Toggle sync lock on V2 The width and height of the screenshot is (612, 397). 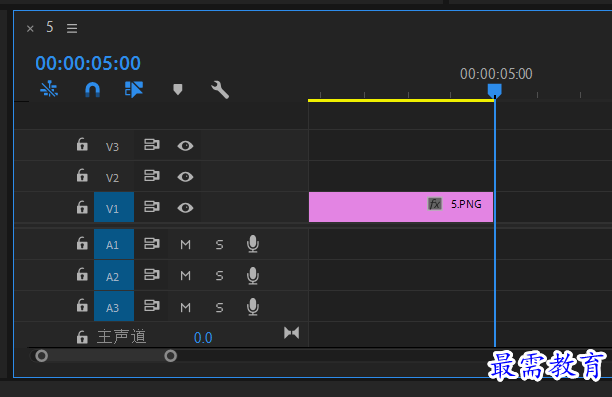152,176
